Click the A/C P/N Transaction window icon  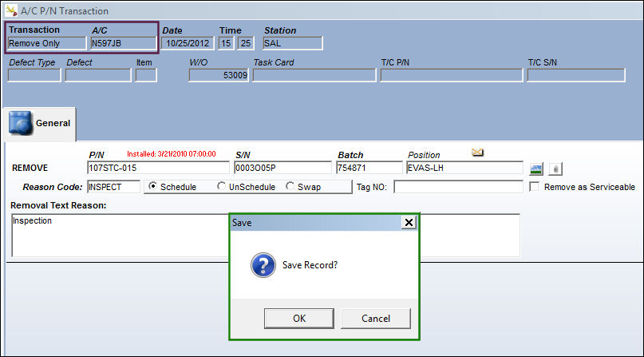click(x=11, y=10)
